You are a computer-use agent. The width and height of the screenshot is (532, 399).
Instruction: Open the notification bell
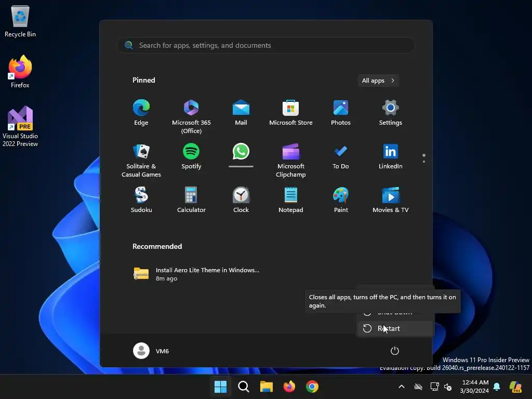point(497,387)
